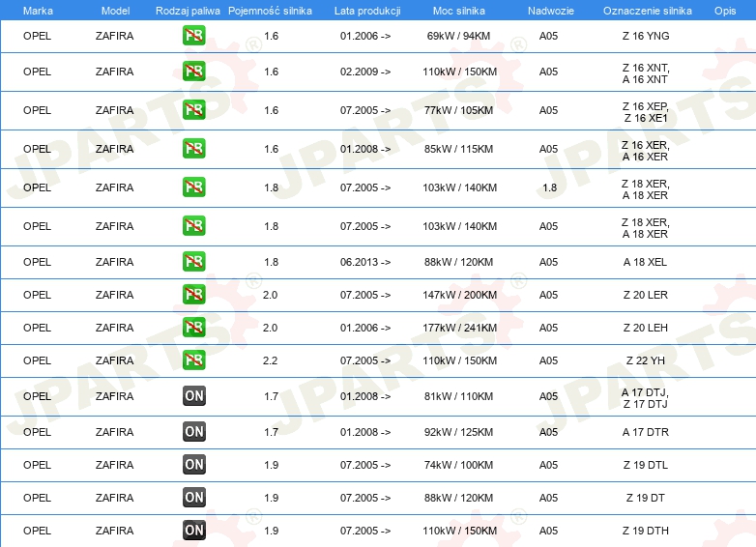Select the Rodzaj paliwa column header
Screen dimensions: 756x547
(188, 10)
